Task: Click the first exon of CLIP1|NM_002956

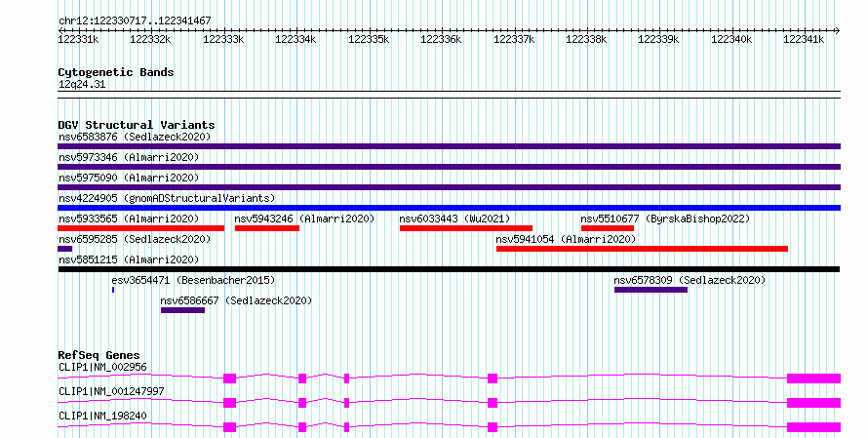Action: click(x=230, y=378)
